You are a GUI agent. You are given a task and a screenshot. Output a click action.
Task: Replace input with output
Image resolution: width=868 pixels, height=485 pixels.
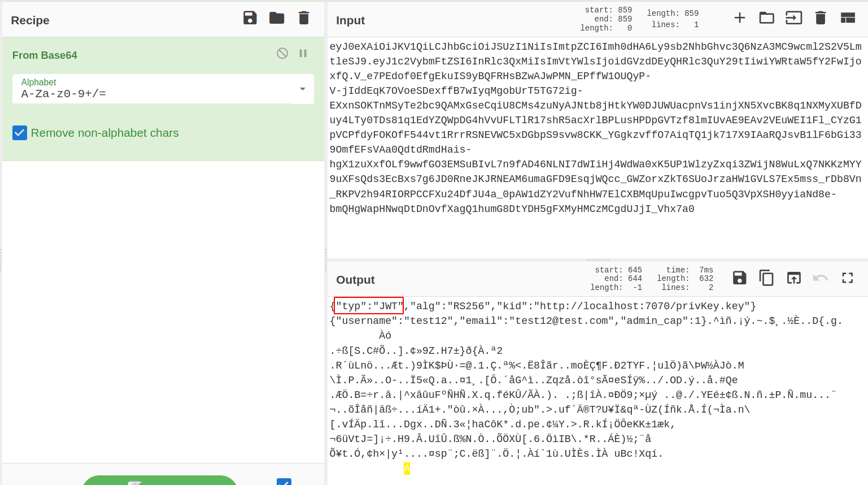click(x=793, y=278)
